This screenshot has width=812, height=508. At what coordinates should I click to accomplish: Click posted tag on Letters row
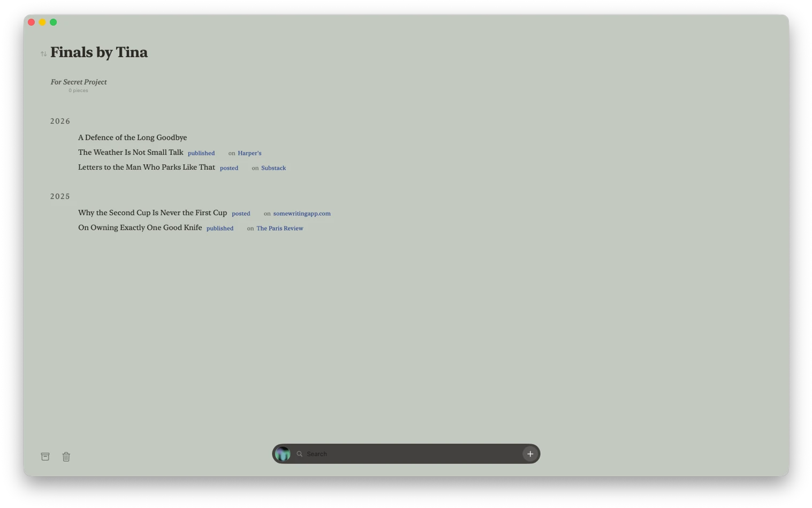(x=229, y=168)
